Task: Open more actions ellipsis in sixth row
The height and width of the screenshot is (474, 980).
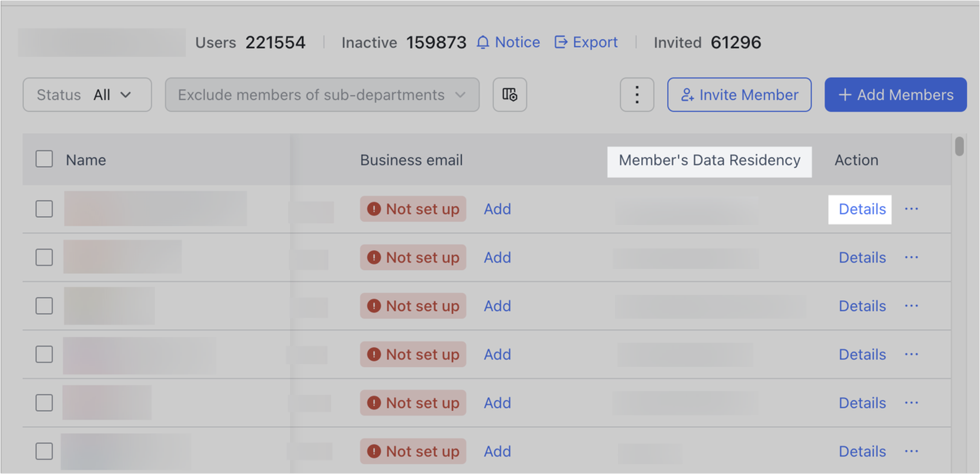Action: 911,451
